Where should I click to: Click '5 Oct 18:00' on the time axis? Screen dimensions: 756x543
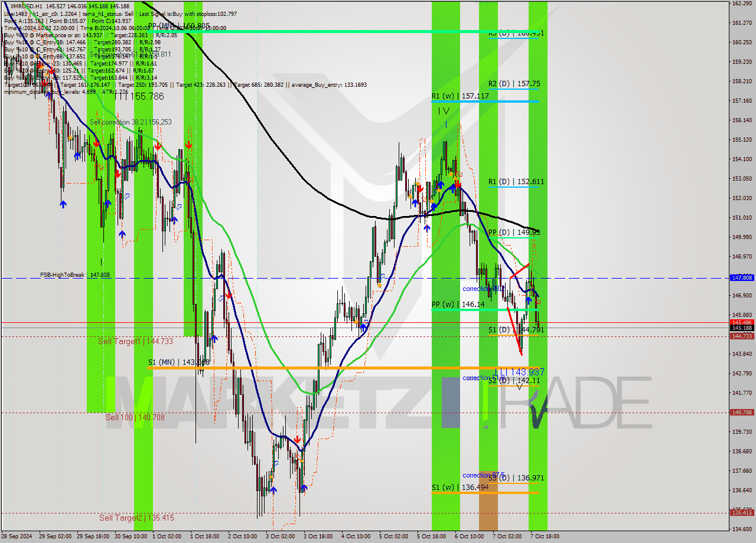[x=431, y=537]
